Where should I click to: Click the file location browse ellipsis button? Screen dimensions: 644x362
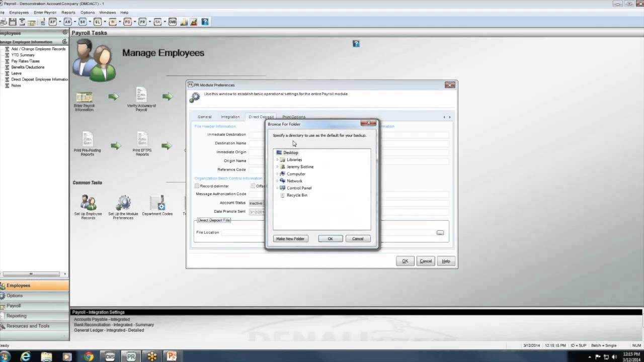pyautogui.click(x=440, y=233)
